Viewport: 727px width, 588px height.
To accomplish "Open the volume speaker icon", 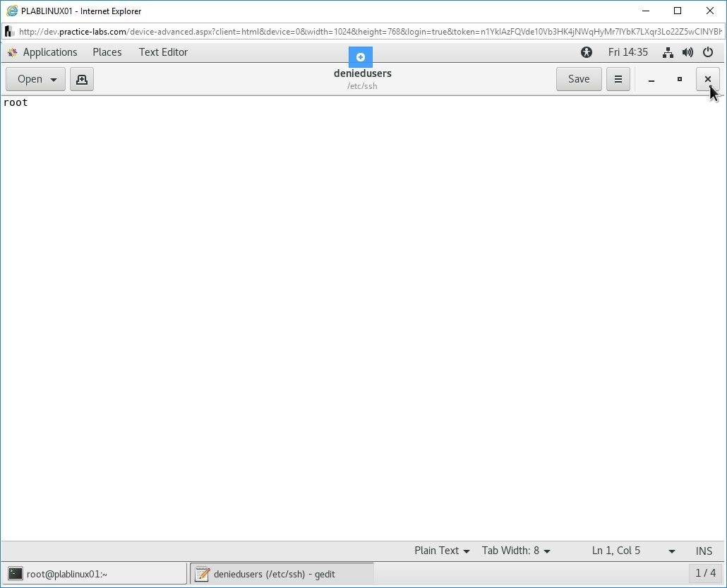I will click(x=687, y=52).
